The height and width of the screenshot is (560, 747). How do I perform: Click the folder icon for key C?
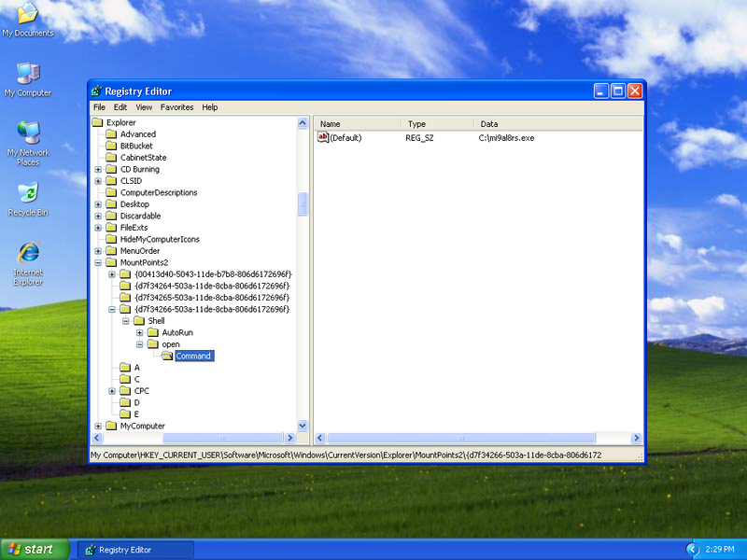(x=125, y=379)
